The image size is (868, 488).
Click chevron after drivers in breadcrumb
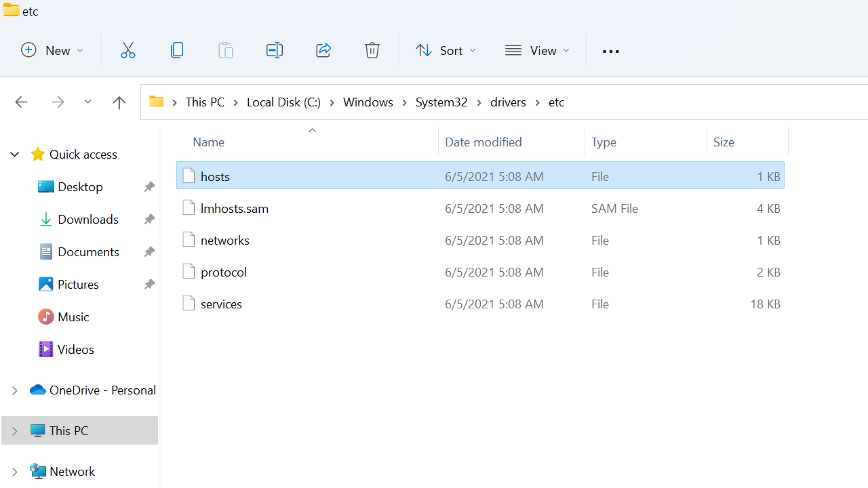[537, 102]
